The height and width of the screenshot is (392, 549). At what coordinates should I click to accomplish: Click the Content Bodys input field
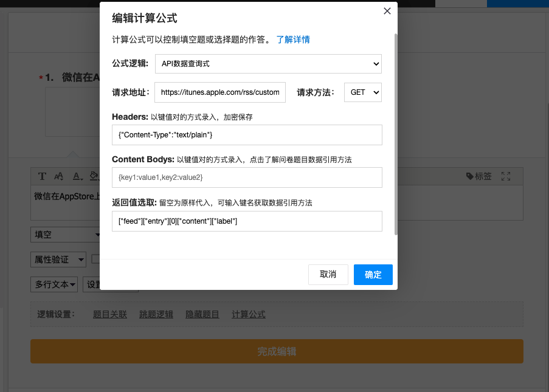(x=247, y=177)
